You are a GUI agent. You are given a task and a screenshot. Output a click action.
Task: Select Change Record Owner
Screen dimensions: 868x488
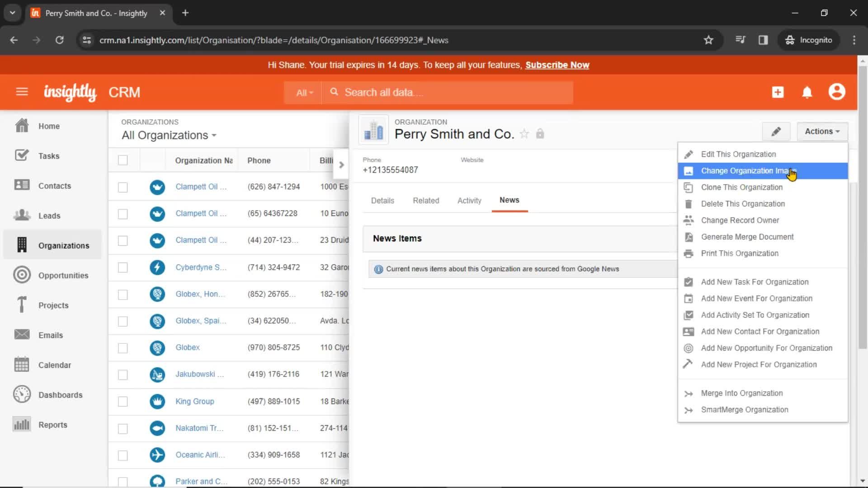763,221
